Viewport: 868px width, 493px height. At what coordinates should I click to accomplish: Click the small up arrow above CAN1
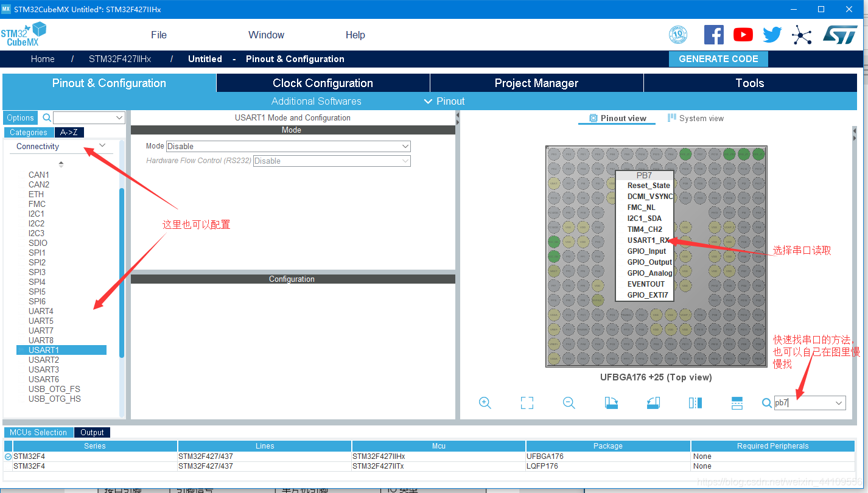point(61,164)
